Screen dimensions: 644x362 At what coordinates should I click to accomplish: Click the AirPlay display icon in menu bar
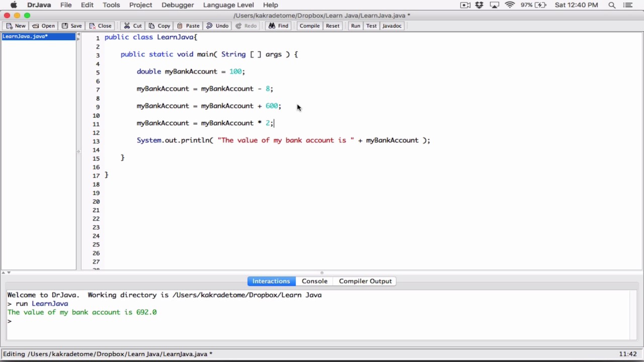pyautogui.click(x=495, y=5)
